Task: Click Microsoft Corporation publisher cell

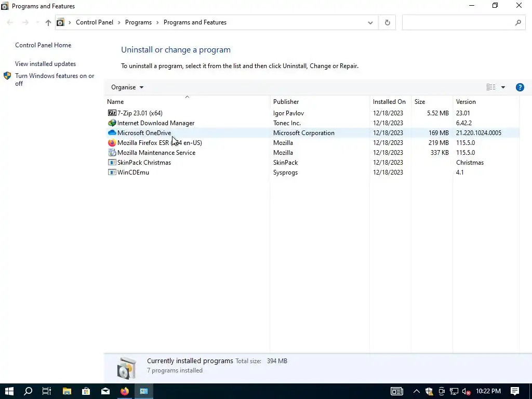Action: tap(303, 132)
